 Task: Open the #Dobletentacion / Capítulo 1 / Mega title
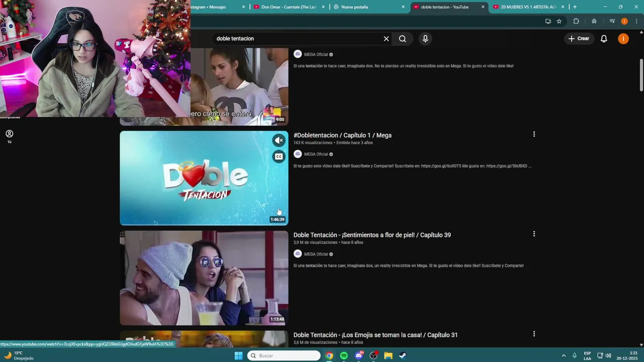pyautogui.click(x=343, y=135)
